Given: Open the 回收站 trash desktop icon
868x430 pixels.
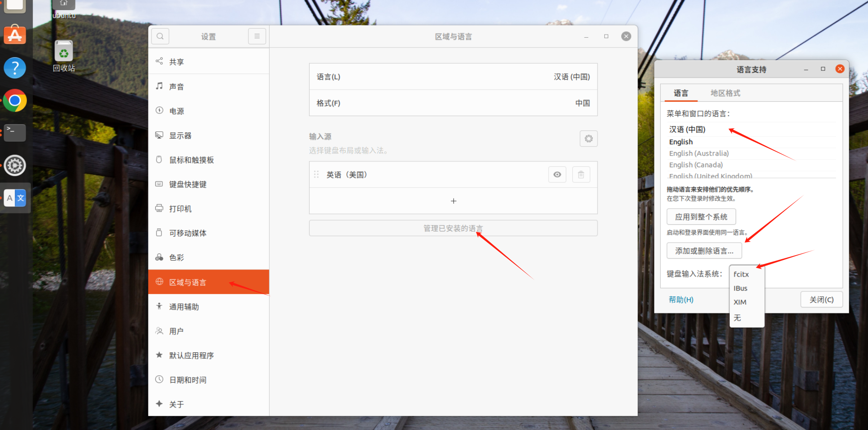Looking at the screenshot, I should click(x=64, y=56).
